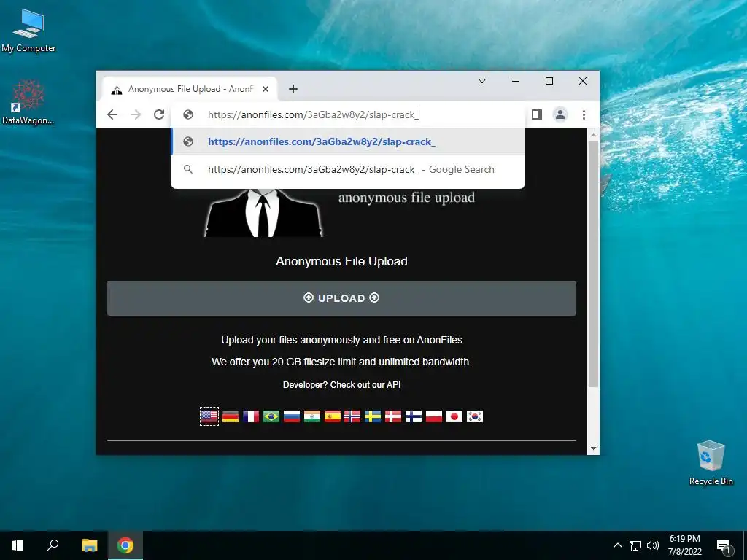747x560 pixels.
Task: Open File Explorer from taskbar
Action: point(89,545)
